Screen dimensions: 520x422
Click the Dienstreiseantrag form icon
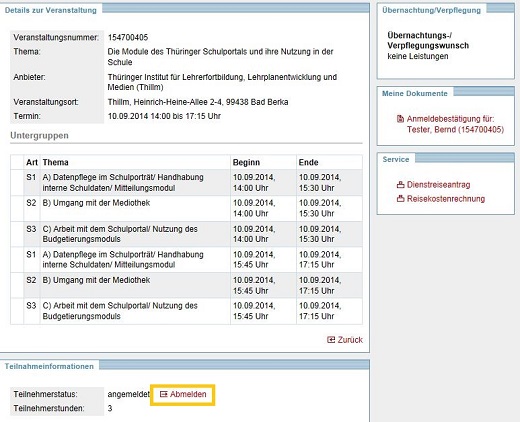tap(400, 185)
